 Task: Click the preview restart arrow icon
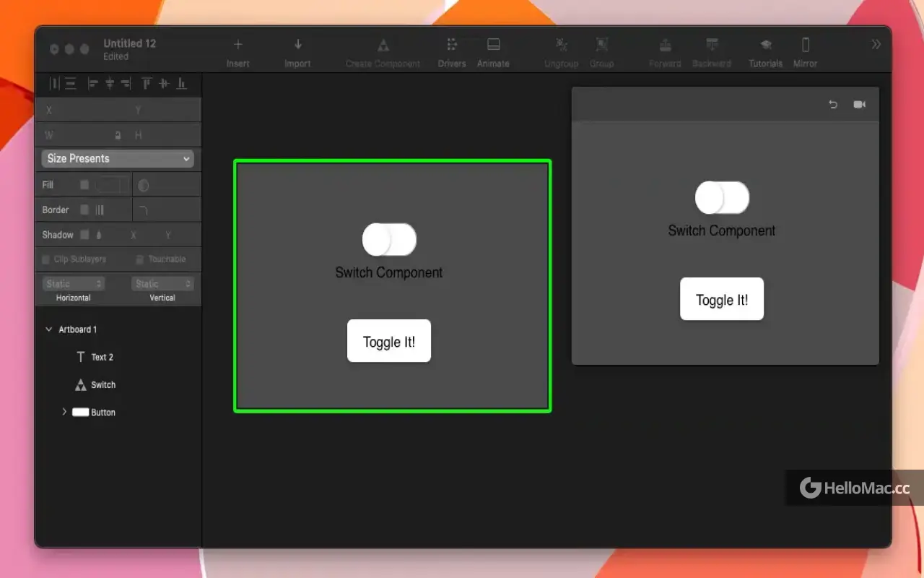click(x=833, y=105)
